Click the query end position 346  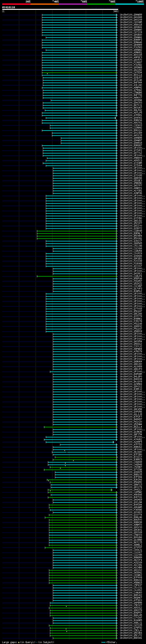115,11
